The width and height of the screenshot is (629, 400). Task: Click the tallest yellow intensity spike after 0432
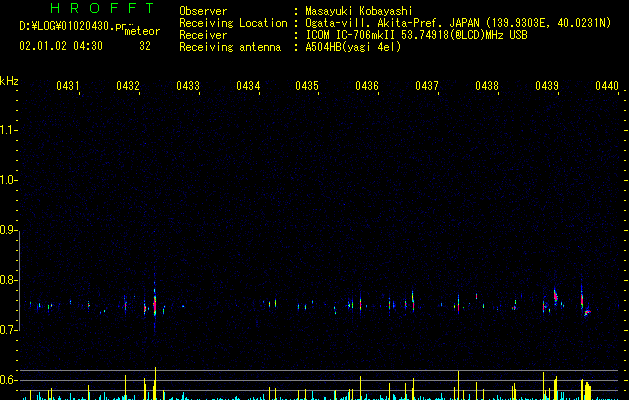tap(155, 383)
